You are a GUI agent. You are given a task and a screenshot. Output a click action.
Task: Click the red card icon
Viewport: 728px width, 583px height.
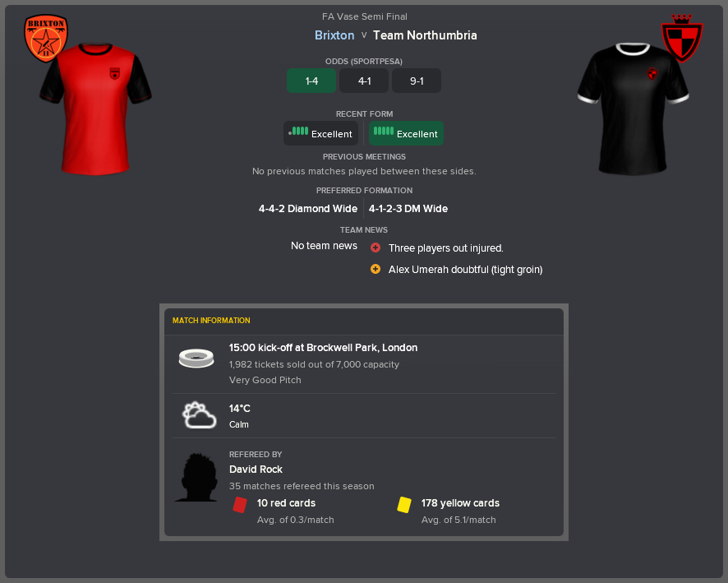click(x=240, y=505)
